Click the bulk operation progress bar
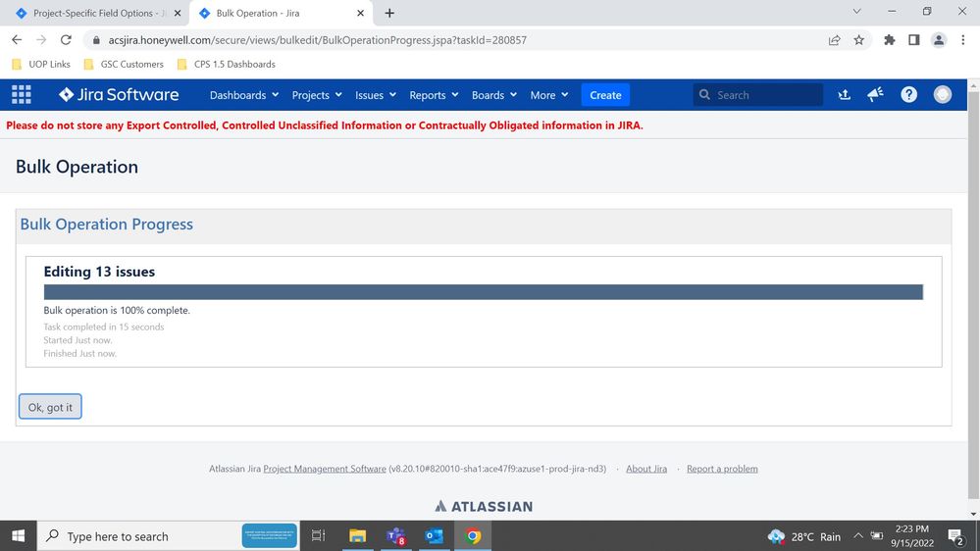 pos(483,292)
